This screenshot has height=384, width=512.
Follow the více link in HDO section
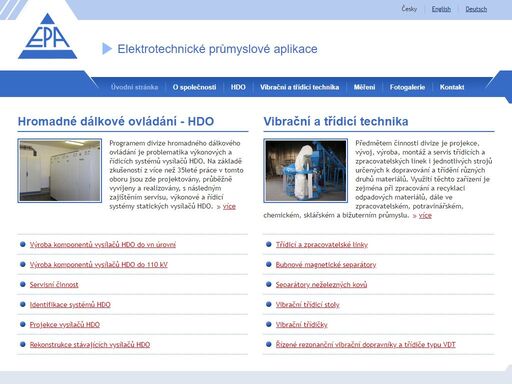[229, 206]
